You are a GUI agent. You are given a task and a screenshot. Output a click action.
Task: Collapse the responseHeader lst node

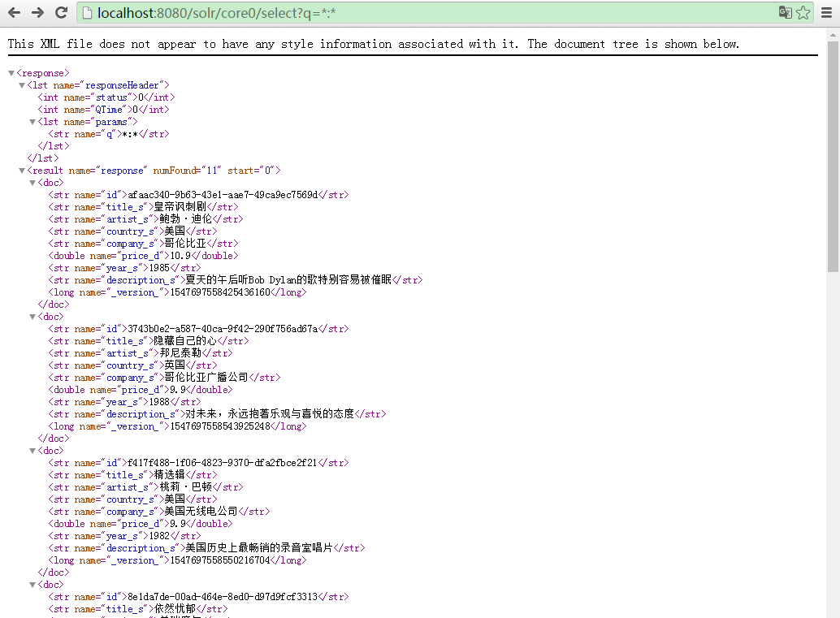(x=23, y=85)
